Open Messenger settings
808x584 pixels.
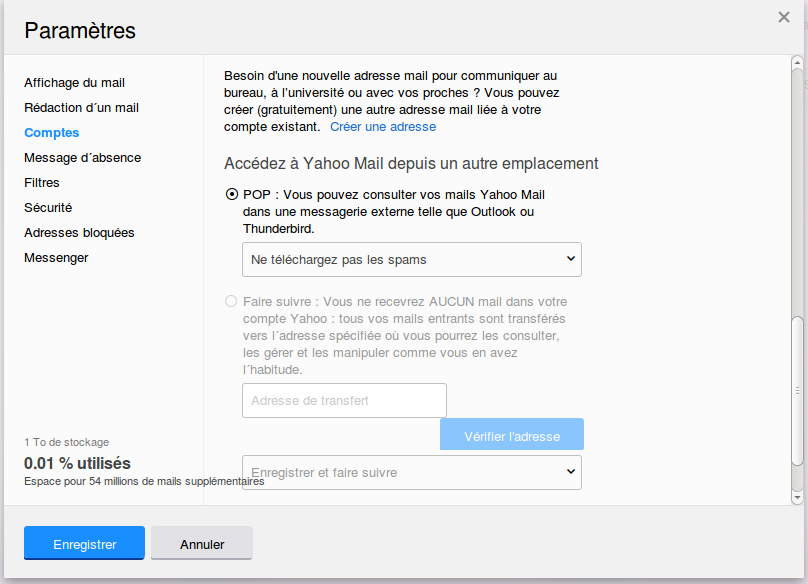click(x=56, y=258)
